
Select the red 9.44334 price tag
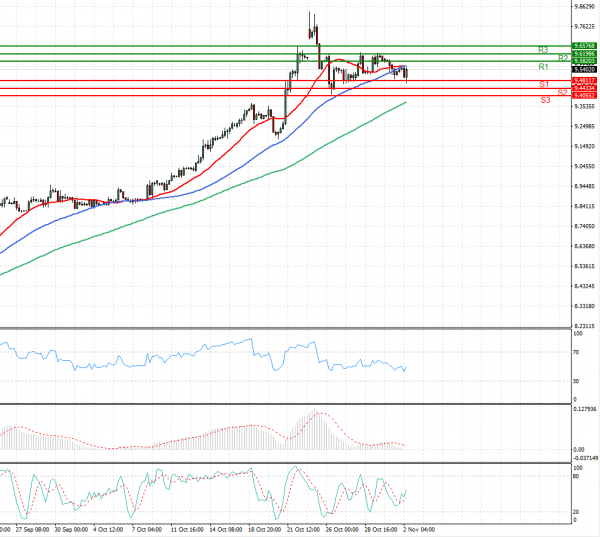(x=584, y=88)
